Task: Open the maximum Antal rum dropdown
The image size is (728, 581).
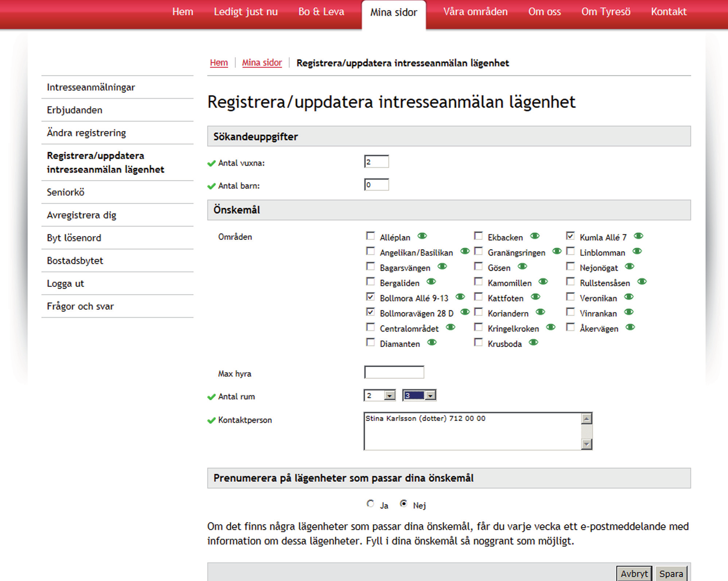Action: tap(419, 395)
